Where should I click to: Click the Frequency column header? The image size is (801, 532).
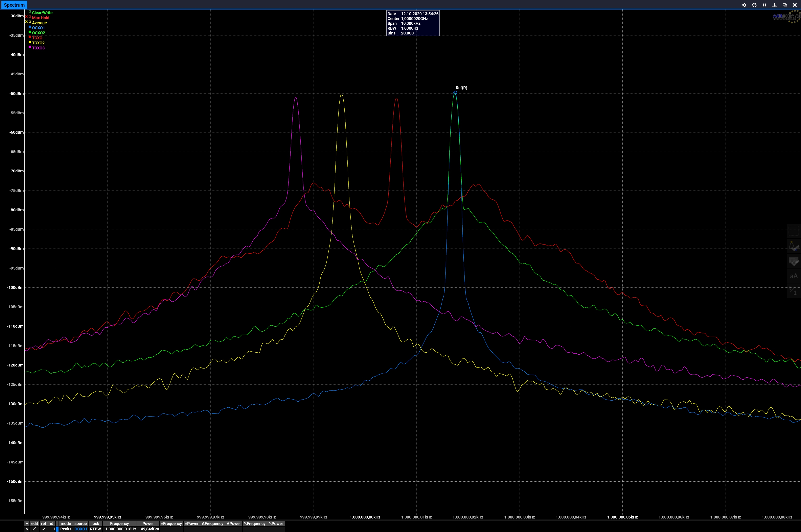pos(119,524)
